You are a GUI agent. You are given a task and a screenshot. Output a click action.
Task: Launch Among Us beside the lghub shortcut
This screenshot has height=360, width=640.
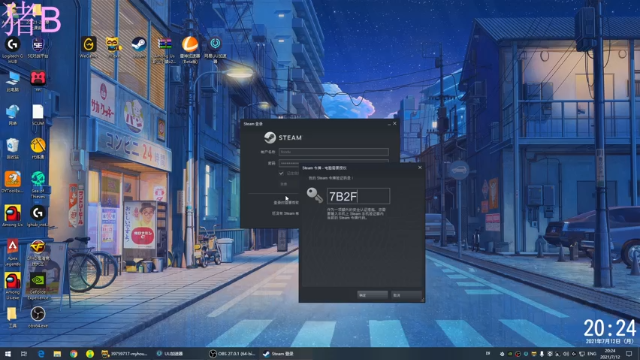click(x=13, y=213)
